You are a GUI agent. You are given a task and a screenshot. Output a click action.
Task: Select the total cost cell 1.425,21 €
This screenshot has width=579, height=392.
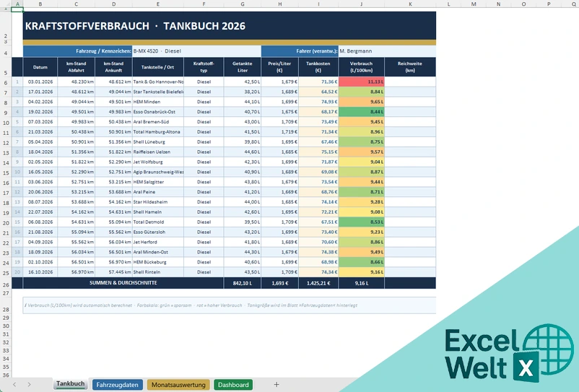coord(318,283)
